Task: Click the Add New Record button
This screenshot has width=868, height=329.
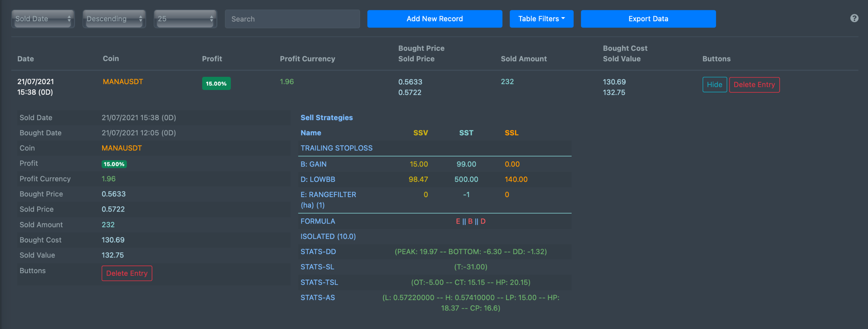Action: 435,19
